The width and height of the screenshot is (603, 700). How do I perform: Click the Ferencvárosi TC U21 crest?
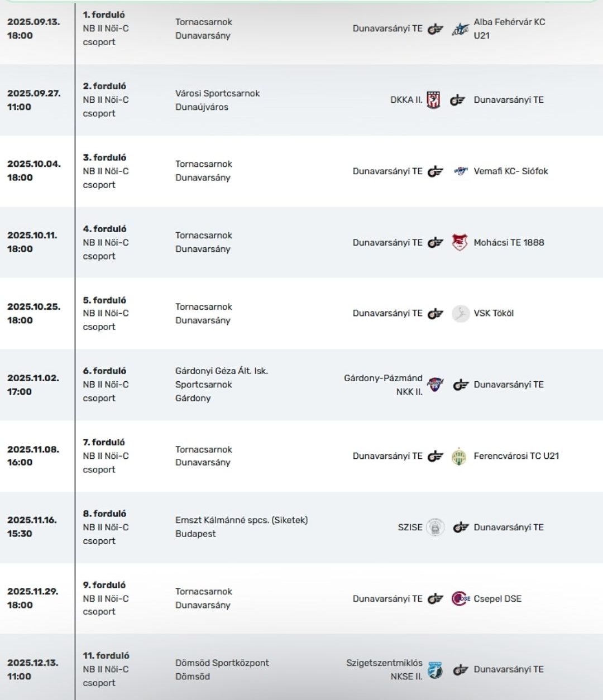tap(459, 456)
